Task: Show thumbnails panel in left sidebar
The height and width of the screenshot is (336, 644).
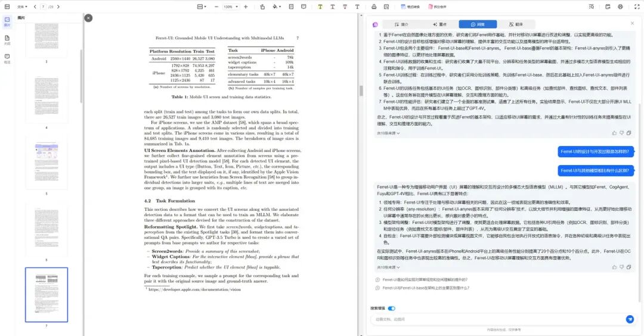Action: [7, 21]
